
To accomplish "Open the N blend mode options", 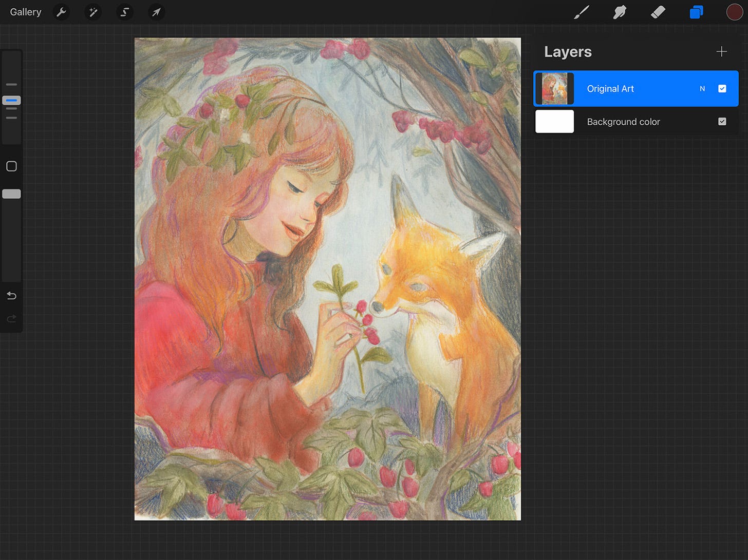I will (x=702, y=88).
